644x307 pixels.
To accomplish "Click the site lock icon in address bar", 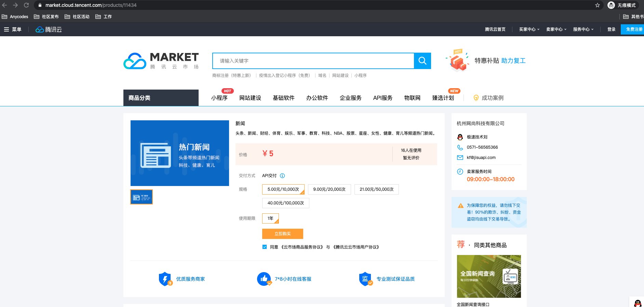I will pos(40,5).
